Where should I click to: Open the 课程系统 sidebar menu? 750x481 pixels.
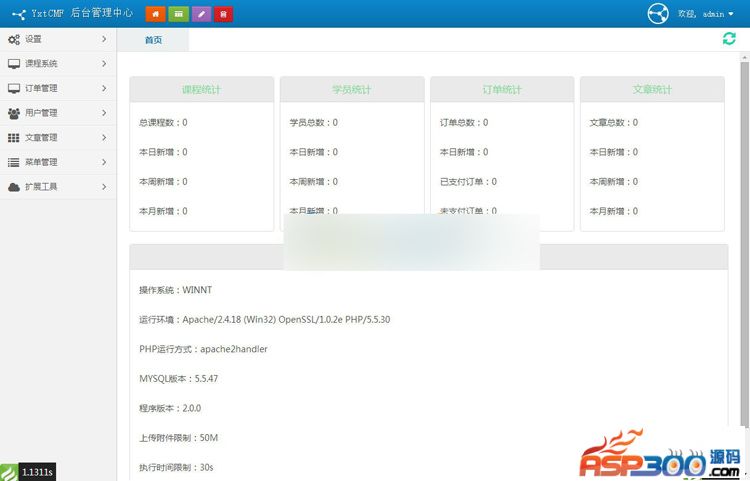click(58, 64)
